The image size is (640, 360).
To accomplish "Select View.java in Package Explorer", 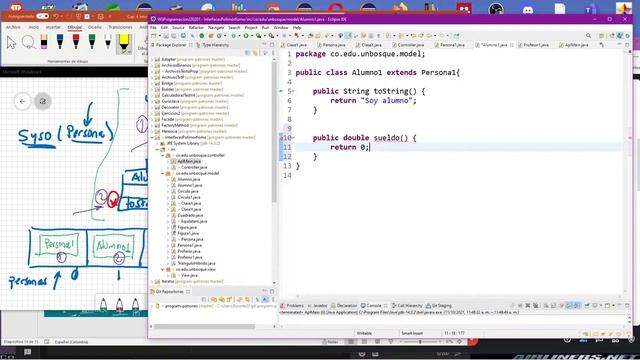I will pyautogui.click(x=189, y=276).
